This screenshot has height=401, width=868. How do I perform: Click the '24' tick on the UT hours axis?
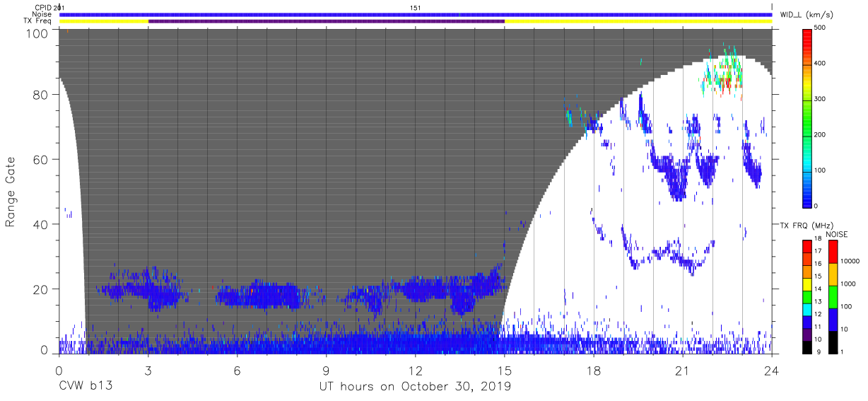772,371
